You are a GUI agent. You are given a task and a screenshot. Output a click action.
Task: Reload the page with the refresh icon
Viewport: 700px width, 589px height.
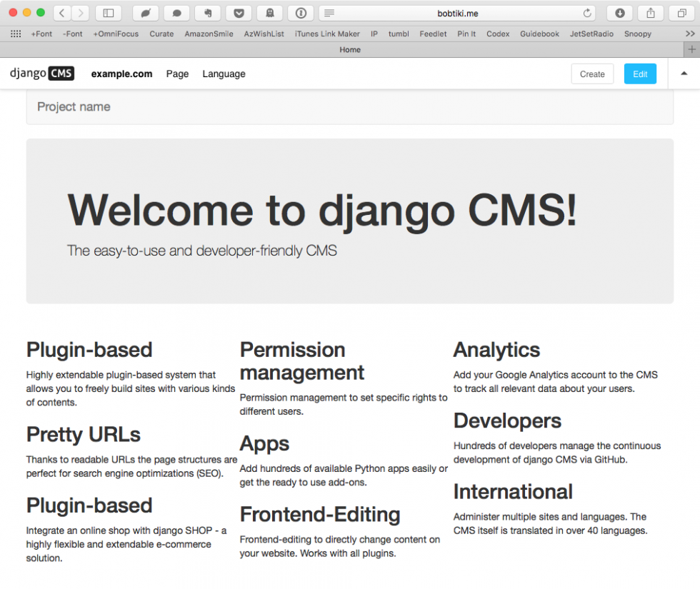587,13
